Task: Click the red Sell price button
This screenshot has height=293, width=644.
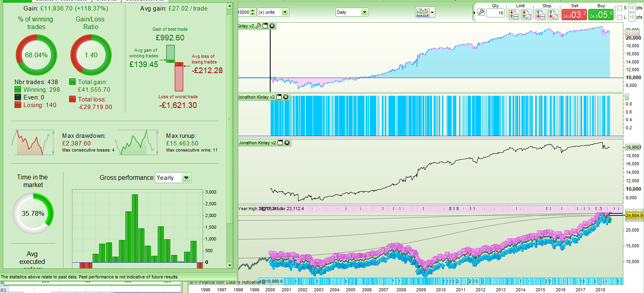Action: click(574, 15)
